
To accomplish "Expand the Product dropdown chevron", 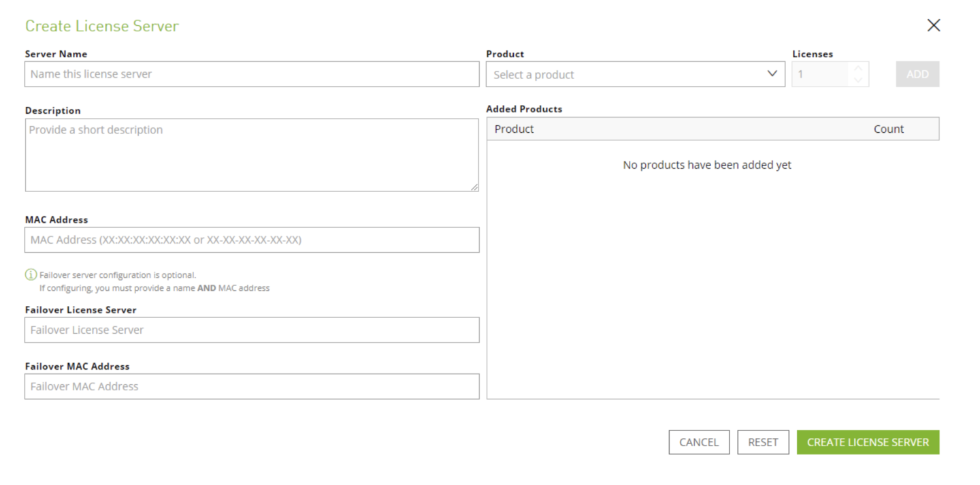I will pos(772,74).
